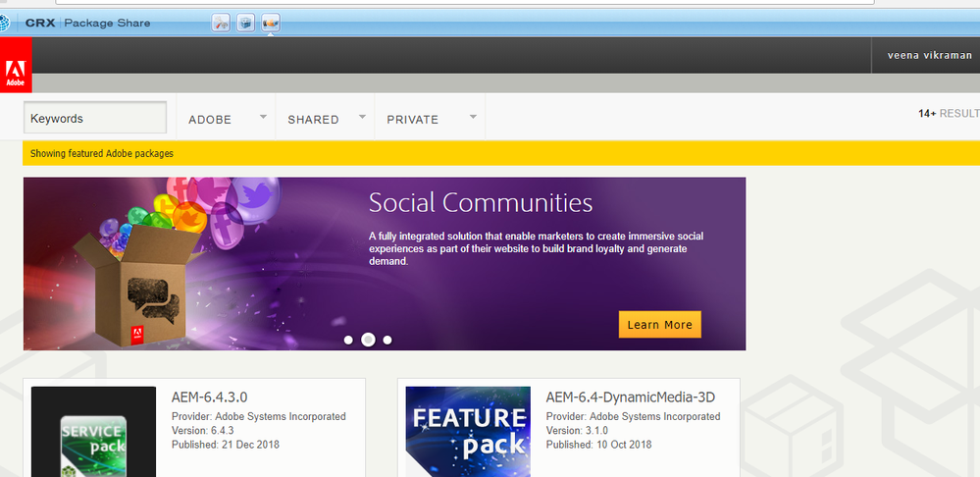980x477 pixels.
Task: Select the third carousel slide dot
Action: 387,340
